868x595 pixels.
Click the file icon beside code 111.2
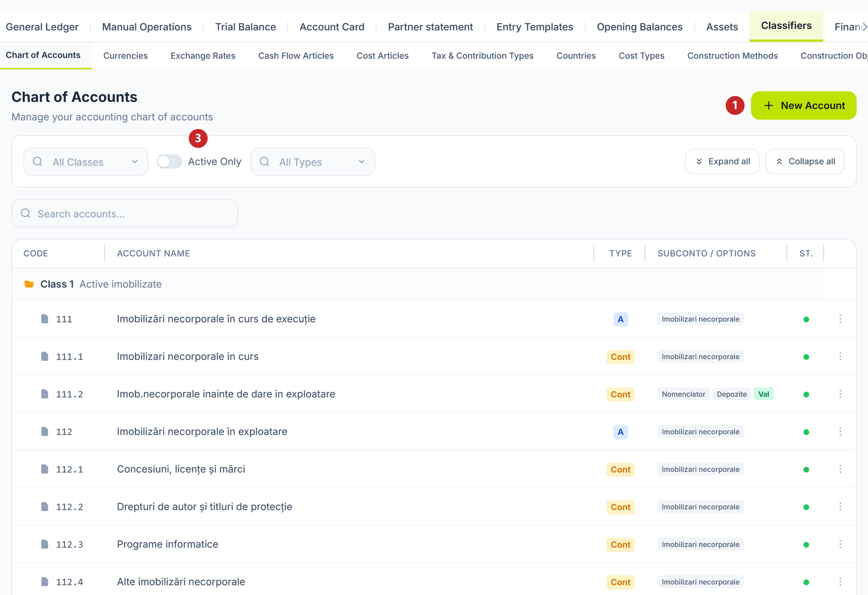coord(45,394)
